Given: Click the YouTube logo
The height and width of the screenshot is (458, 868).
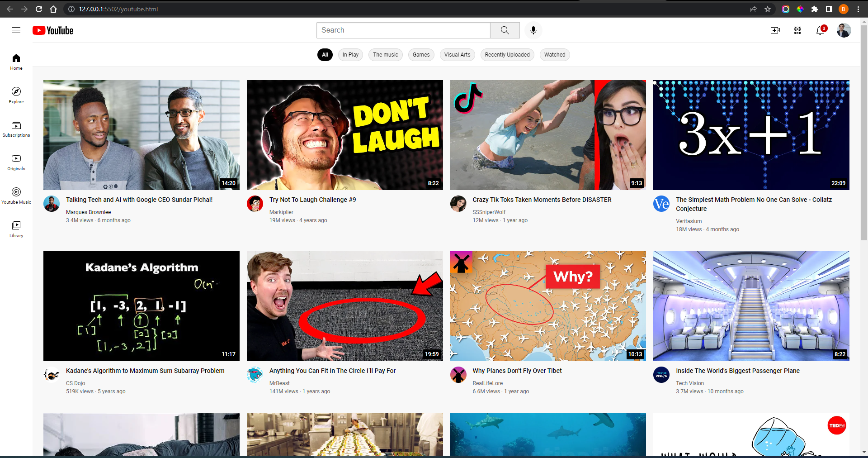Looking at the screenshot, I should (53, 30).
